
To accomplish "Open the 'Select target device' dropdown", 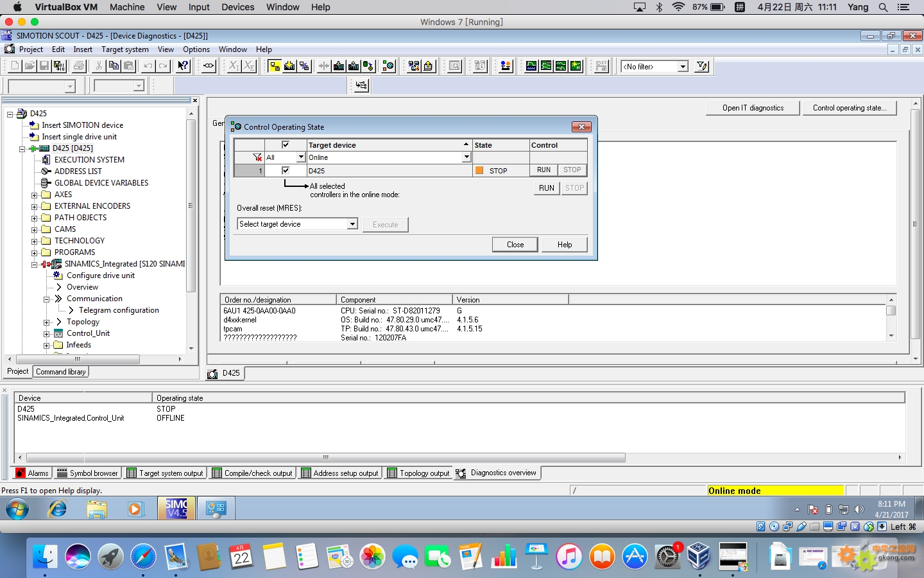I will (352, 224).
